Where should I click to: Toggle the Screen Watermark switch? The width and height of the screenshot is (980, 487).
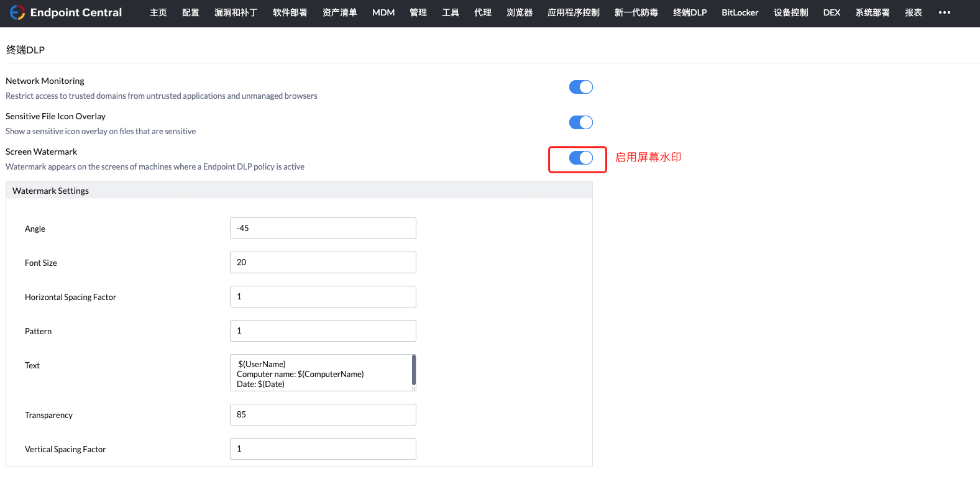click(580, 158)
